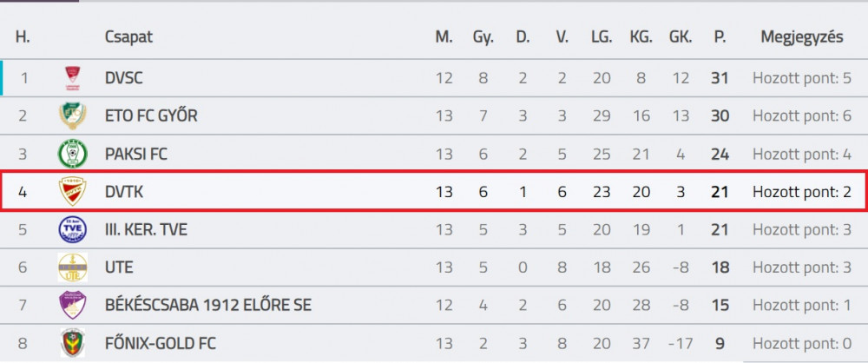This screenshot has height=363, width=868.
Task: Open BÉKÉSCSABA 1912 ELŐRE SE team link
Action: point(208,305)
